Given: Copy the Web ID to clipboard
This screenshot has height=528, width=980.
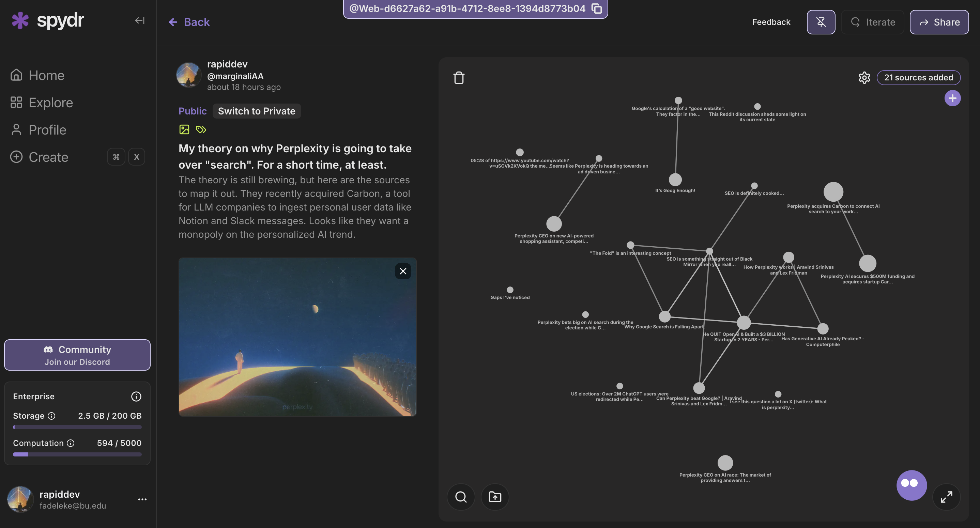Looking at the screenshot, I should (597, 9).
